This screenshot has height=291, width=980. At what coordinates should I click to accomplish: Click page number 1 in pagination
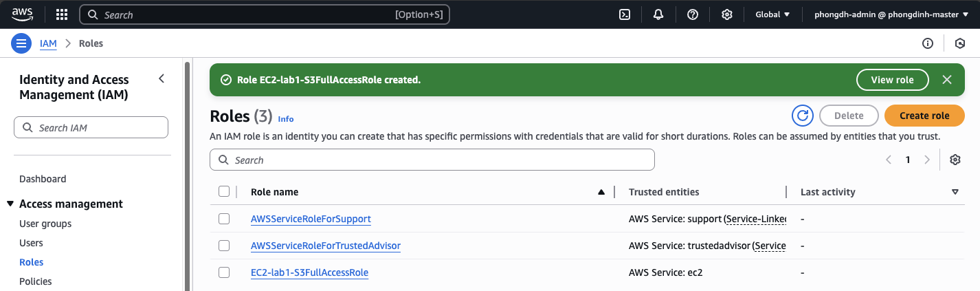pyautogui.click(x=908, y=160)
